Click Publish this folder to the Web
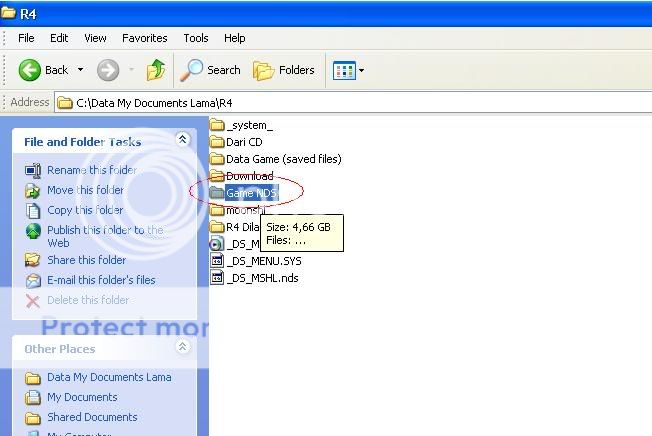The width and height of the screenshot is (652, 436). [x=105, y=236]
